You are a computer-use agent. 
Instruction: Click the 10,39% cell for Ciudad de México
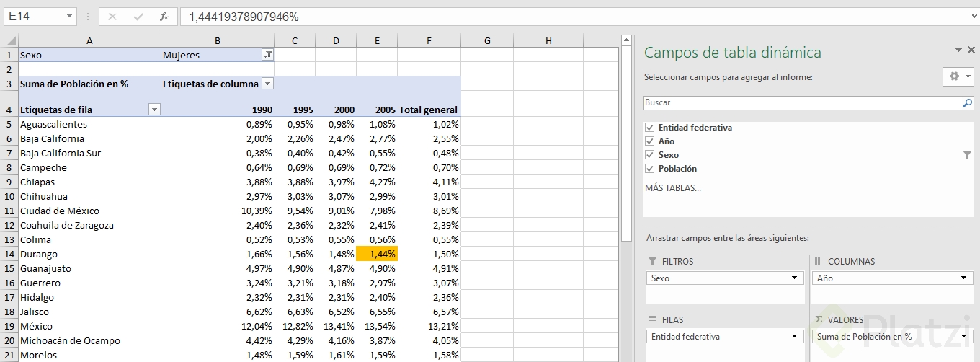click(x=218, y=211)
